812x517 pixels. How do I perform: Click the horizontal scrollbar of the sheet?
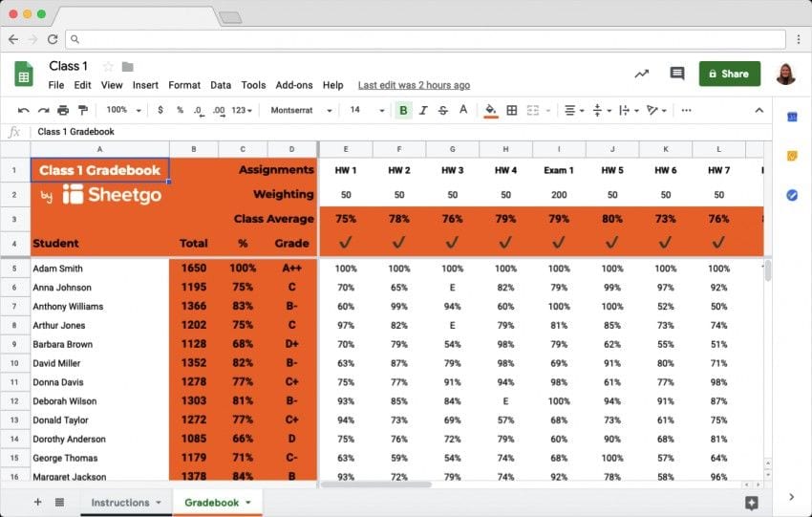(x=376, y=485)
